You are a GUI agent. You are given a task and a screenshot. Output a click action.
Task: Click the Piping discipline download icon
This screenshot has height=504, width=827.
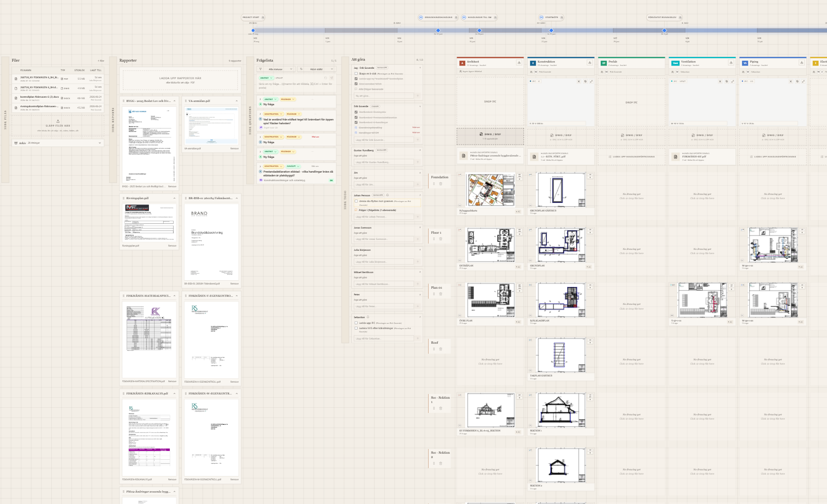coord(801,63)
